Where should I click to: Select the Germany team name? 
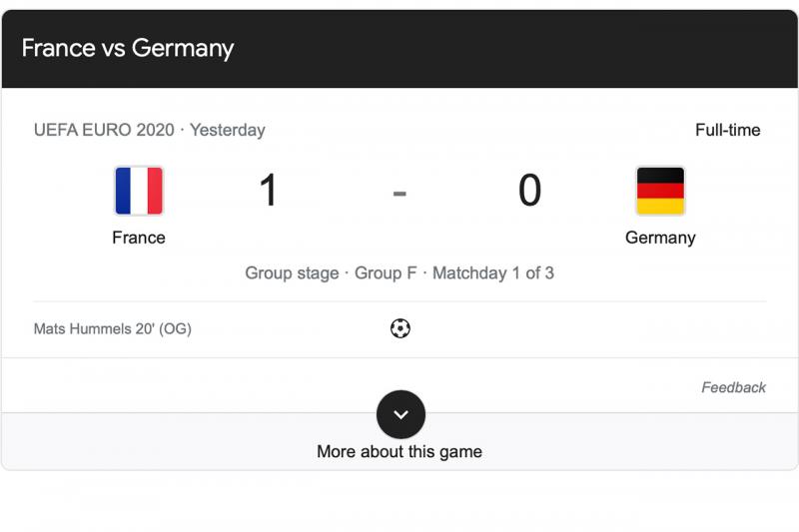pos(660,238)
